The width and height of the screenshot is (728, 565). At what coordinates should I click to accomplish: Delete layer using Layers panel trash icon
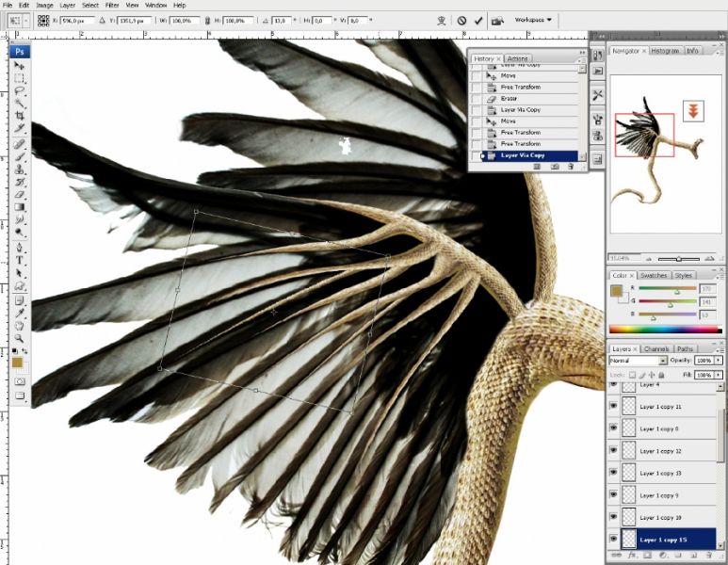coord(708,555)
